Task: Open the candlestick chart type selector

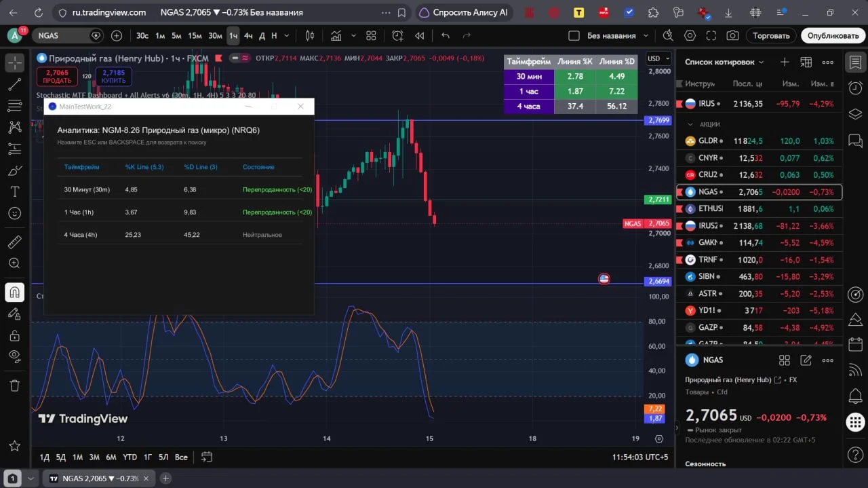Action: tap(310, 36)
